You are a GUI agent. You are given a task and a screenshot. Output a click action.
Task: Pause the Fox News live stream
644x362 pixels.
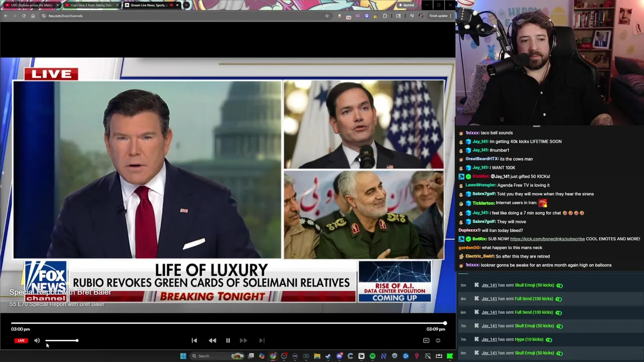(228, 340)
